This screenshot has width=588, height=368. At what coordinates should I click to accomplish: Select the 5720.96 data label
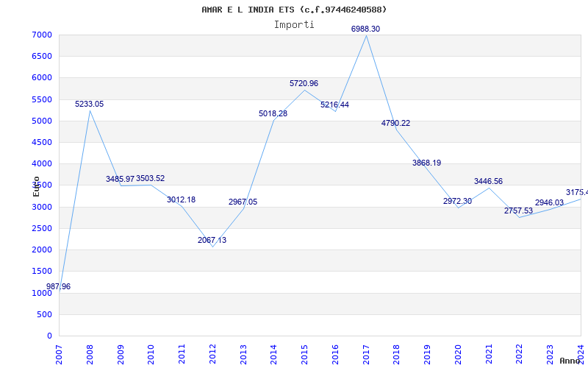pyautogui.click(x=304, y=83)
